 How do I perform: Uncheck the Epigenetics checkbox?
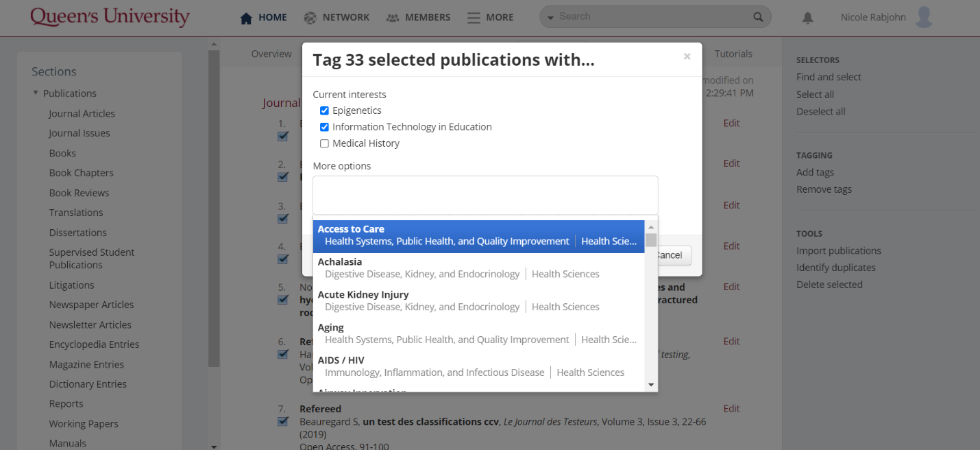325,110
